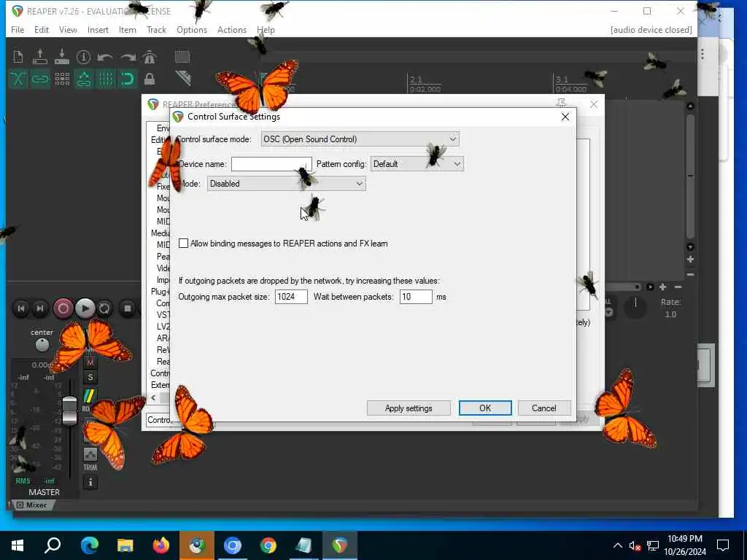
Task: Click the Stop transport button
Action: (127, 308)
